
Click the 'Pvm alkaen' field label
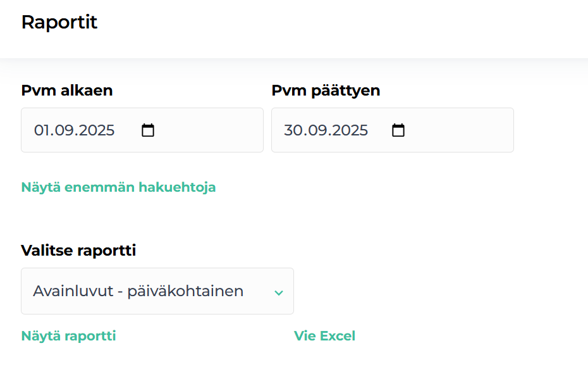(x=67, y=90)
